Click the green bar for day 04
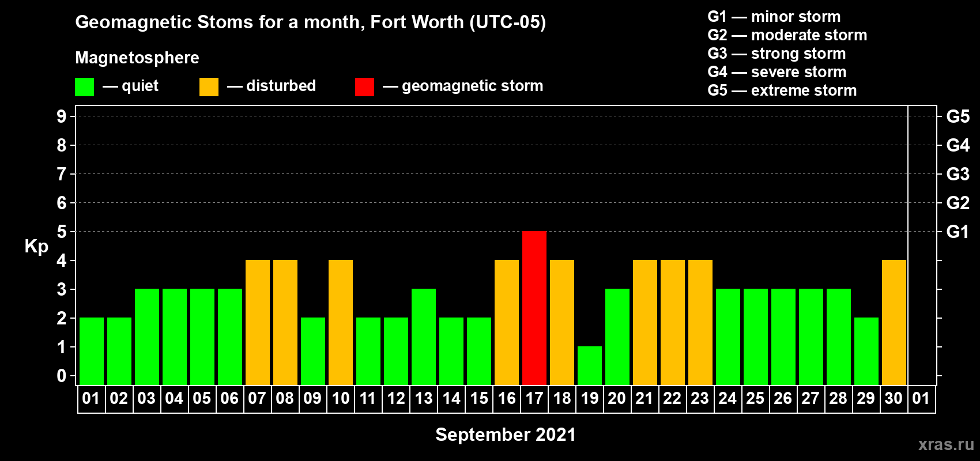 (175, 337)
